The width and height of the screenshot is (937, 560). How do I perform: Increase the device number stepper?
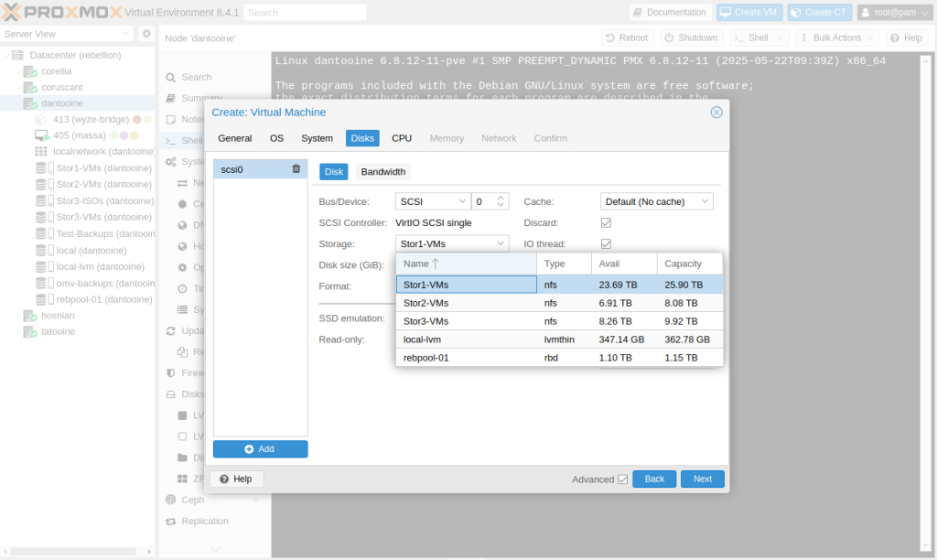501,198
